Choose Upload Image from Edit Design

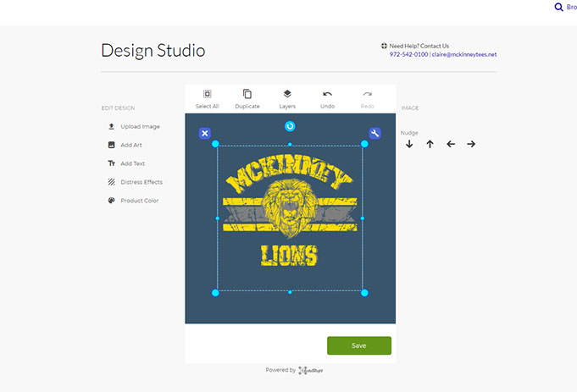[140, 127]
